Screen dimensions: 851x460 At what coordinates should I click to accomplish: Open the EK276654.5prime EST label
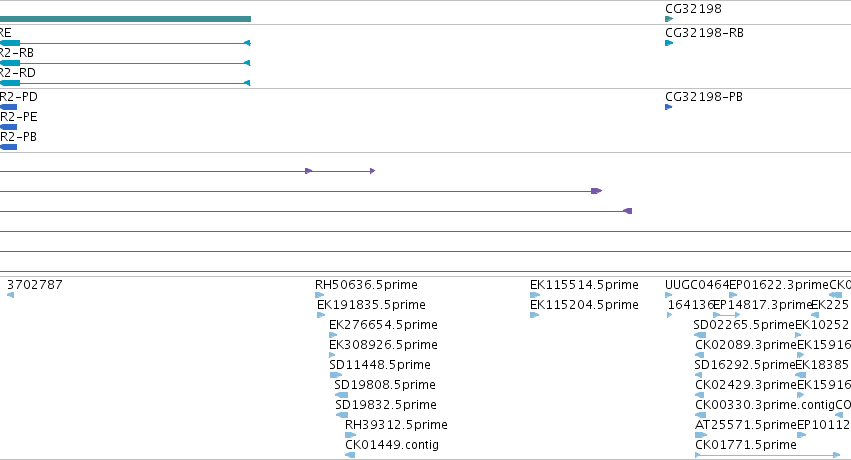(x=383, y=325)
